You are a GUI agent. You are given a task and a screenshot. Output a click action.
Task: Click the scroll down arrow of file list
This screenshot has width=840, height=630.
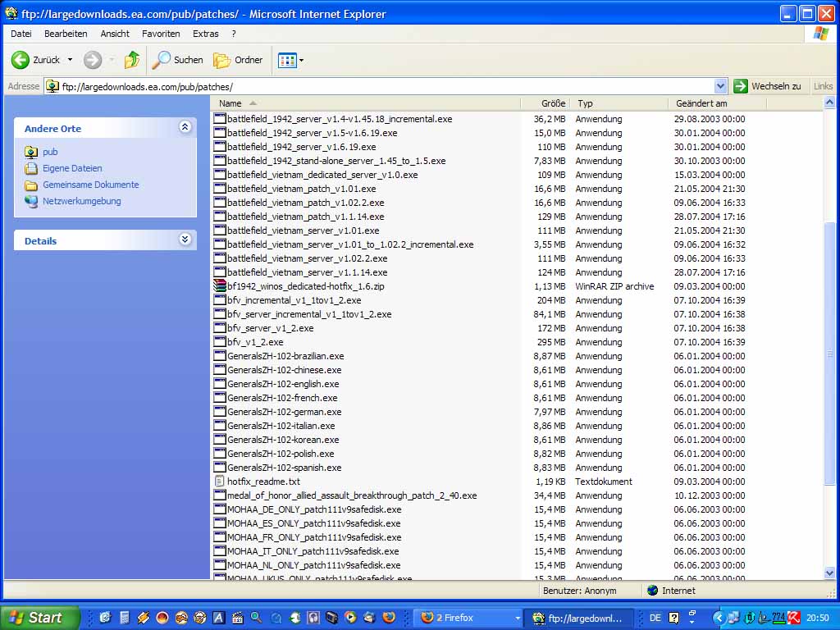(829, 573)
